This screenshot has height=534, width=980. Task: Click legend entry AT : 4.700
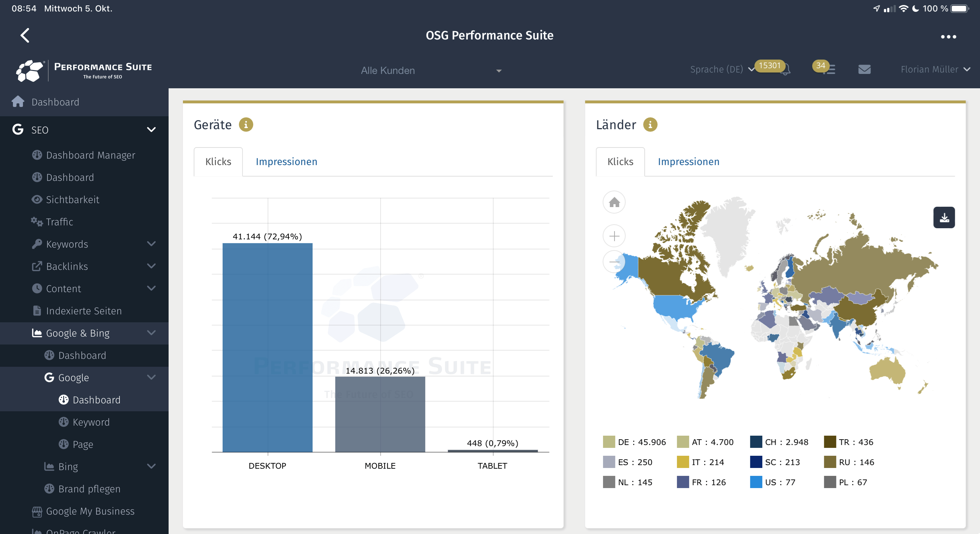click(705, 442)
